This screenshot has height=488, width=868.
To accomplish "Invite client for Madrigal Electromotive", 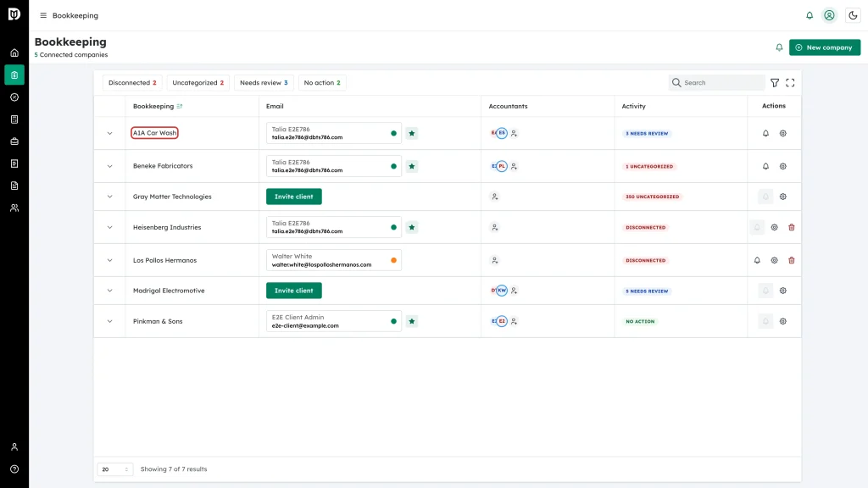I will [294, 291].
